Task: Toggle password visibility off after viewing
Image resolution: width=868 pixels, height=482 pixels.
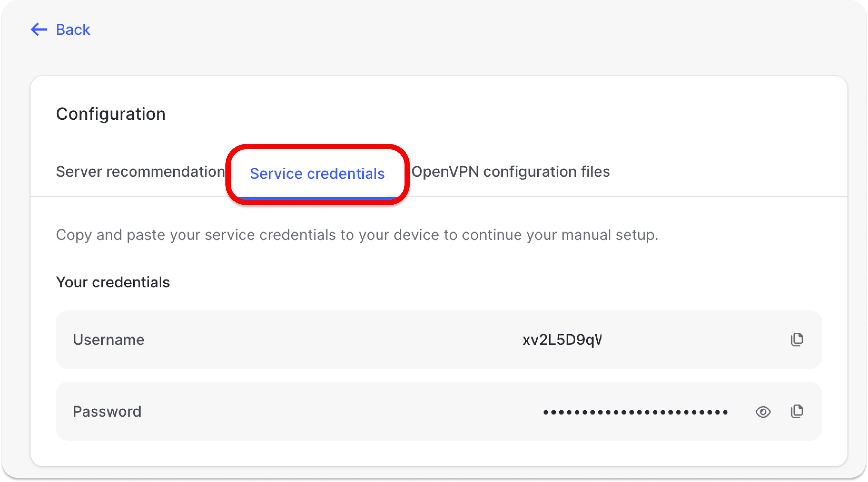Action: 763,412
